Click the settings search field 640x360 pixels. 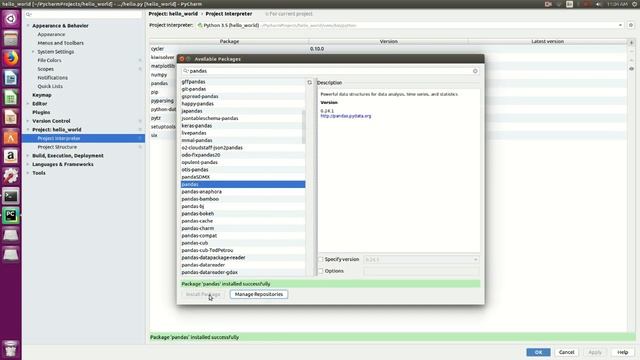click(83, 14)
